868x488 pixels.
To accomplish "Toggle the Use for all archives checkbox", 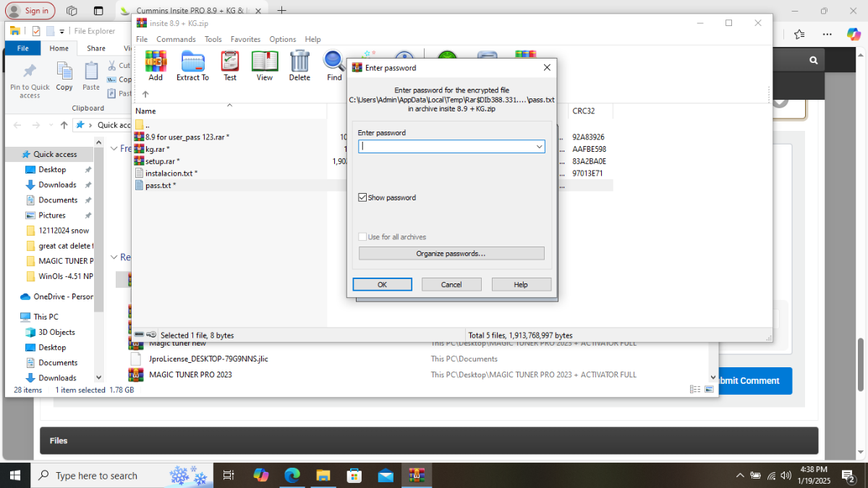I will 362,237.
